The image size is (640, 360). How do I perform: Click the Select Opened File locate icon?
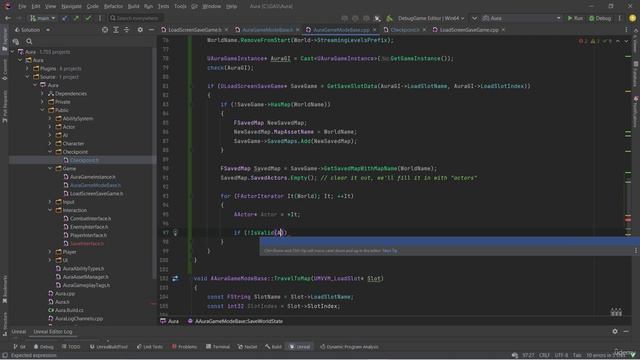point(105,30)
